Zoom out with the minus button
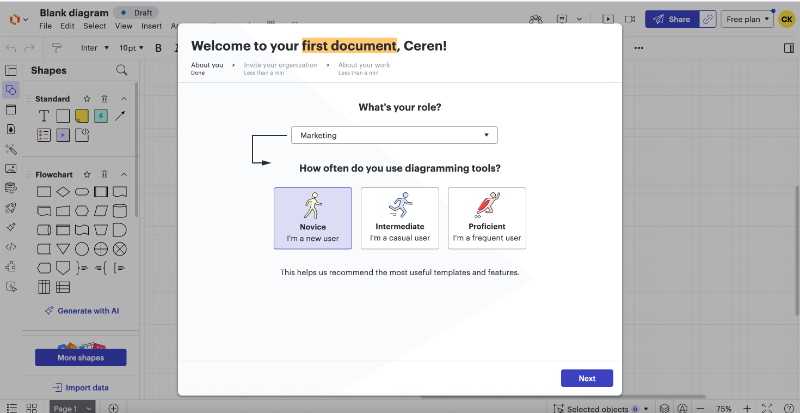This screenshot has width=800, height=413. tap(701, 408)
